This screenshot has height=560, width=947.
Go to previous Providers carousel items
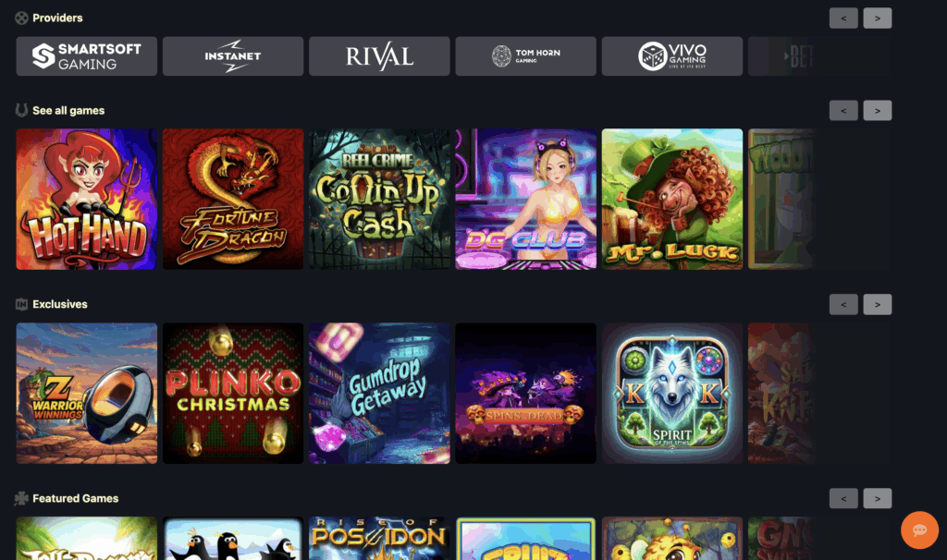[x=843, y=18]
